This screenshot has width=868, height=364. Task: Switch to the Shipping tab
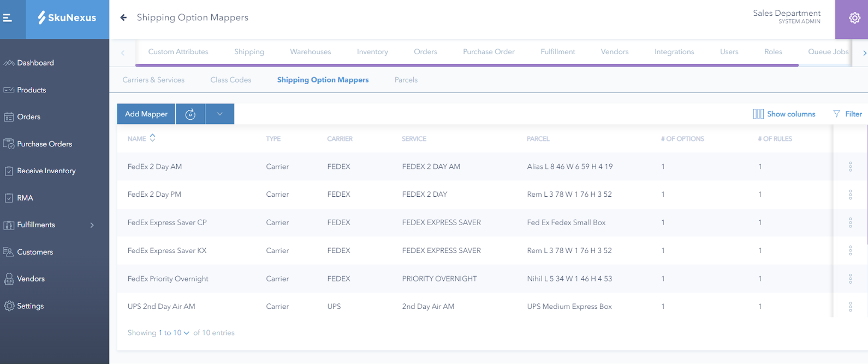[249, 52]
